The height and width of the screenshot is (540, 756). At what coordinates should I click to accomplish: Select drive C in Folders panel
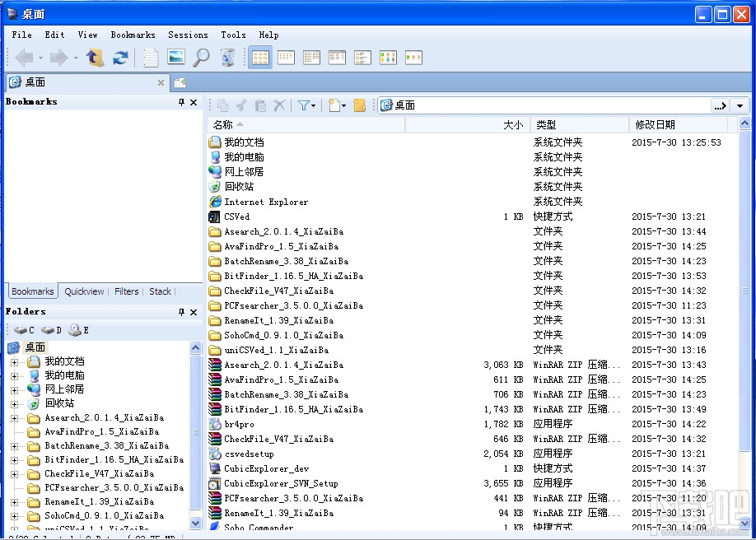pos(24,330)
